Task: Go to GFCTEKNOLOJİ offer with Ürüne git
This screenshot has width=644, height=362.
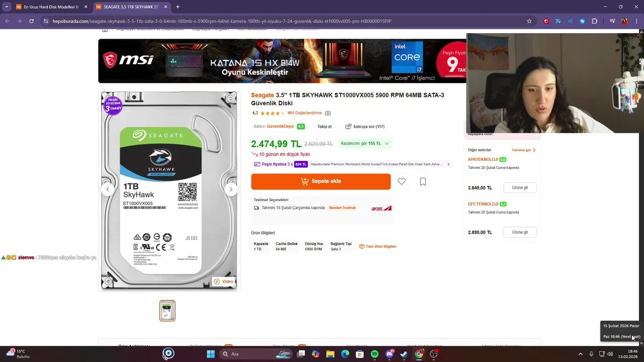Action: [520, 232]
